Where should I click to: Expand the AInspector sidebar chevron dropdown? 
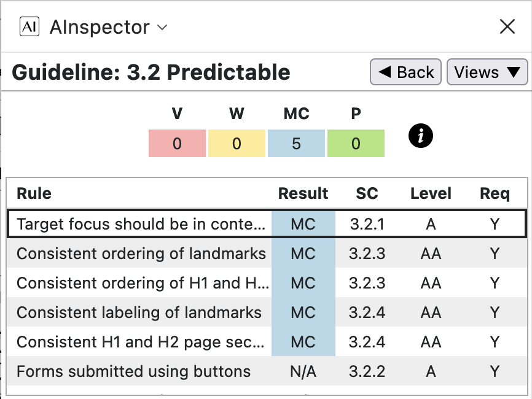(x=162, y=27)
